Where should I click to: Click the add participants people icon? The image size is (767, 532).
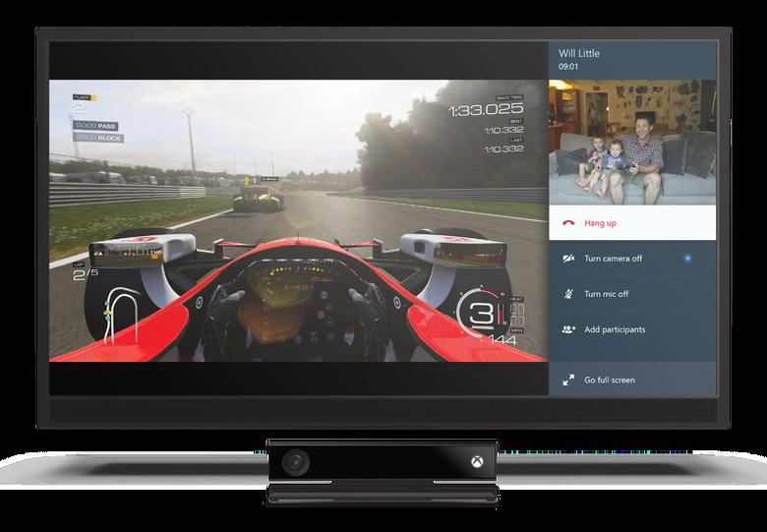pyautogui.click(x=568, y=329)
